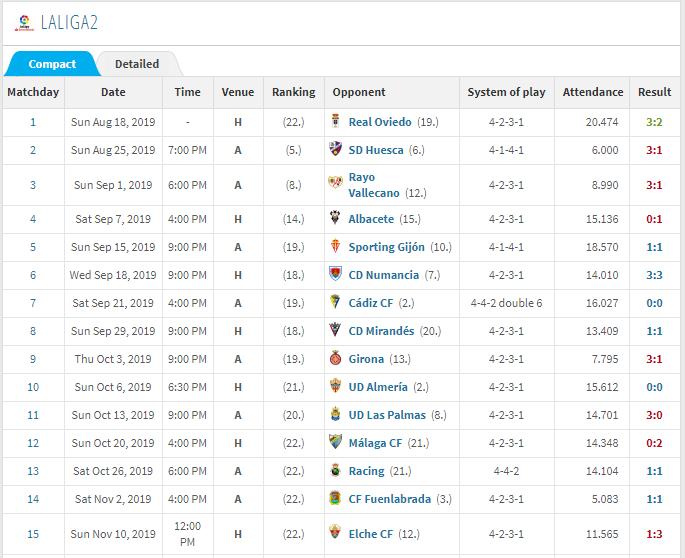Click the System of play column header
Viewport: 685px width, 558px height.
click(506, 92)
